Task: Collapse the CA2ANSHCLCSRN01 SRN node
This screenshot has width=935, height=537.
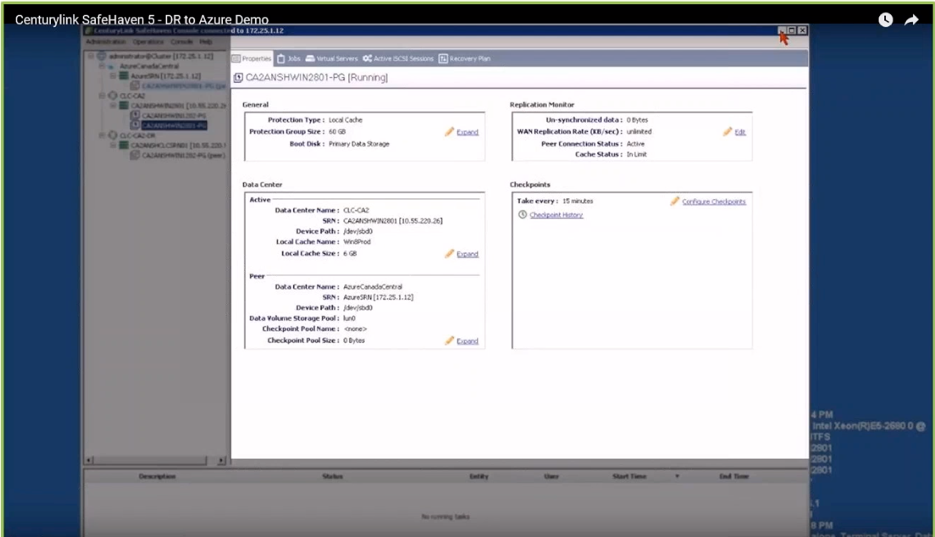Action: click(x=113, y=145)
